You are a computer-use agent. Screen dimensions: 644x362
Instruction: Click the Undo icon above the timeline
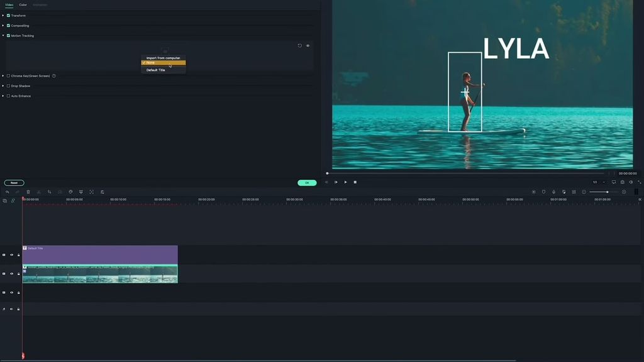point(8,192)
